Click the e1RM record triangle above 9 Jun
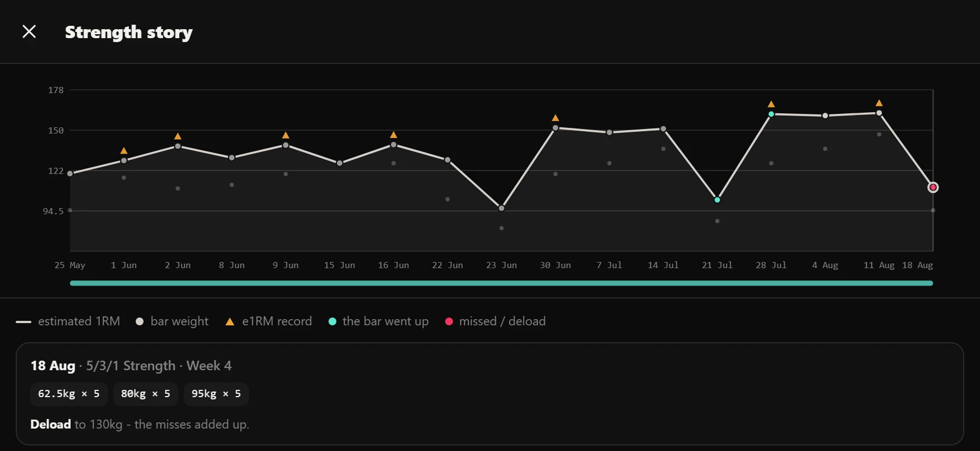Viewport: 980px width, 451px height. [x=286, y=135]
